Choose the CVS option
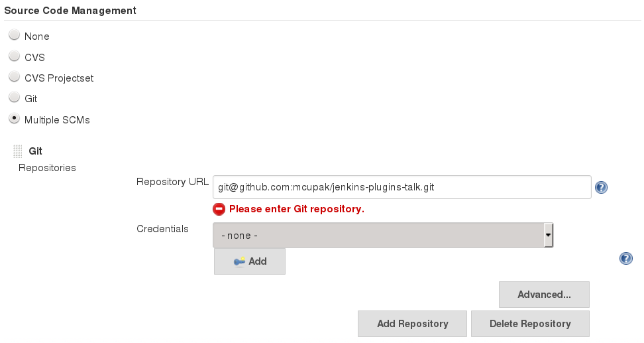The height and width of the screenshot is (343, 644). click(x=14, y=56)
